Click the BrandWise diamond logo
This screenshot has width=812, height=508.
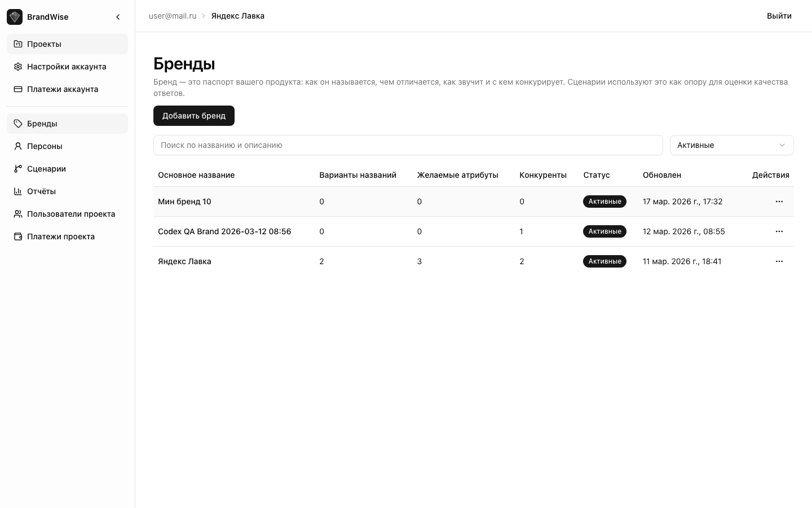tap(15, 17)
